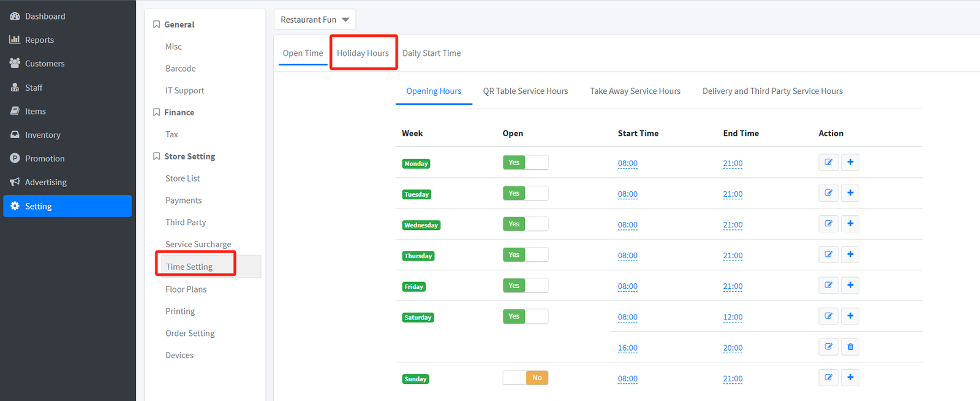Image resolution: width=980 pixels, height=401 pixels.
Task: Disable the Thursday open switch
Action: pos(525,254)
